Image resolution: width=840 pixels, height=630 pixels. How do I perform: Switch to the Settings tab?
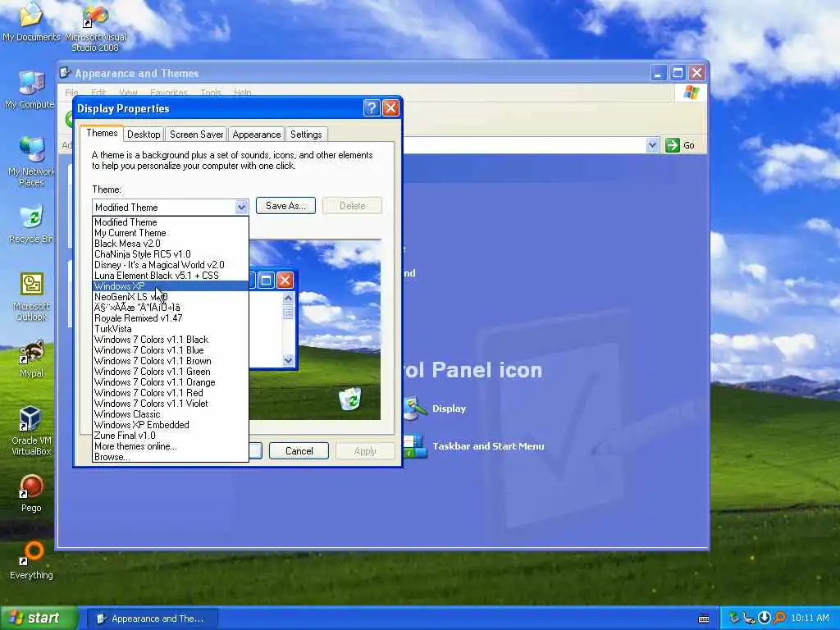click(306, 135)
